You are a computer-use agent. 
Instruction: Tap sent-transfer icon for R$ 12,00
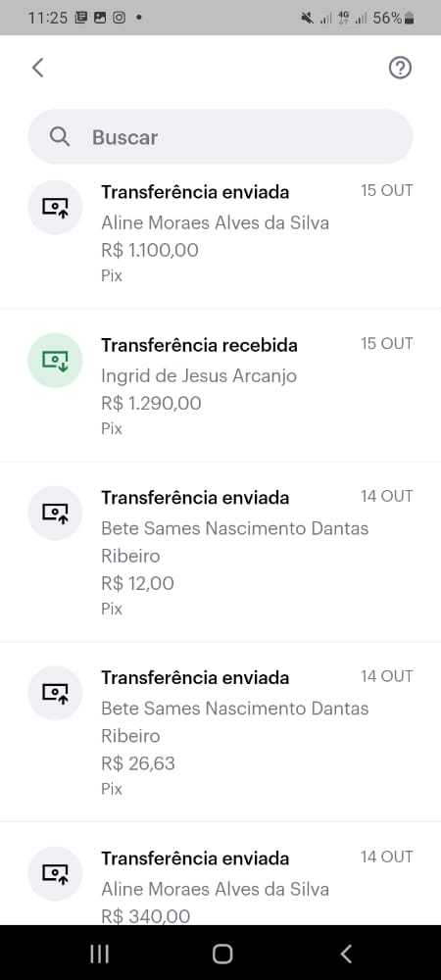coord(55,514)
